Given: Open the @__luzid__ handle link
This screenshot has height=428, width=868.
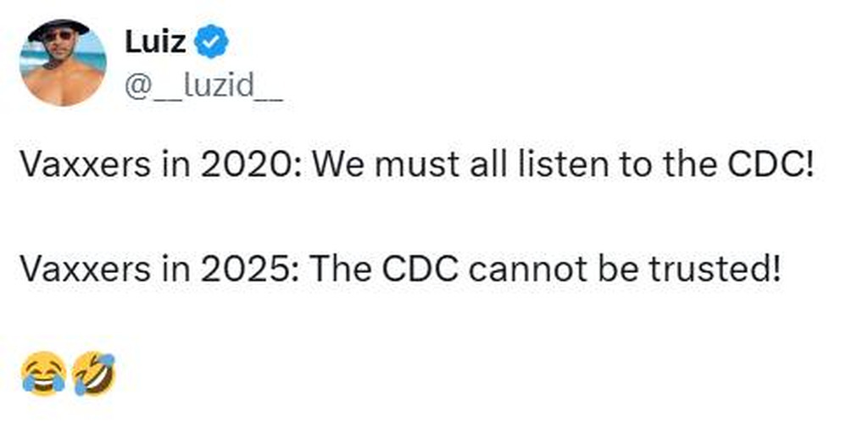Looking at the screenshot, I should [203, 86].
